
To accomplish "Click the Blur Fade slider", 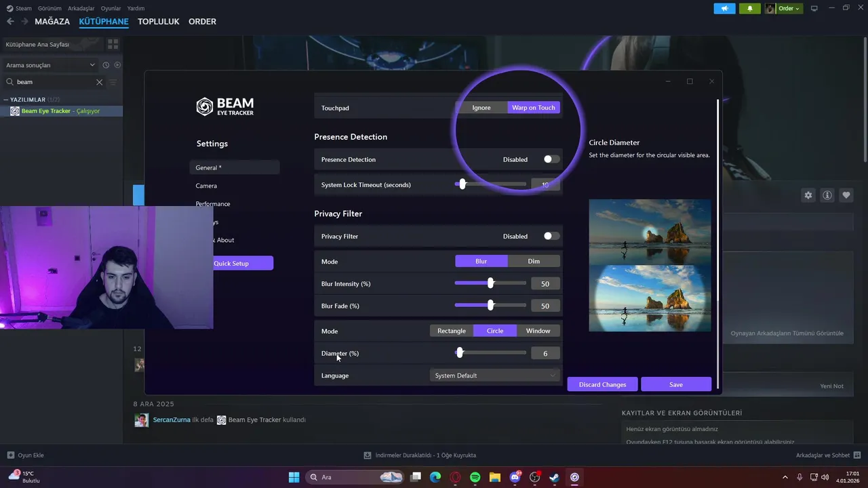I will (490, 306).
